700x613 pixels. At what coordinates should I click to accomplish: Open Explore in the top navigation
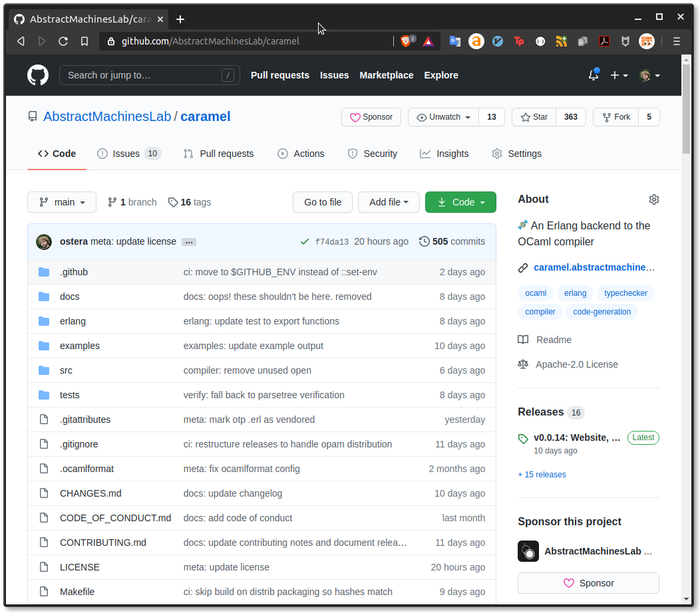pyautogui.click(x=441, y=75)
